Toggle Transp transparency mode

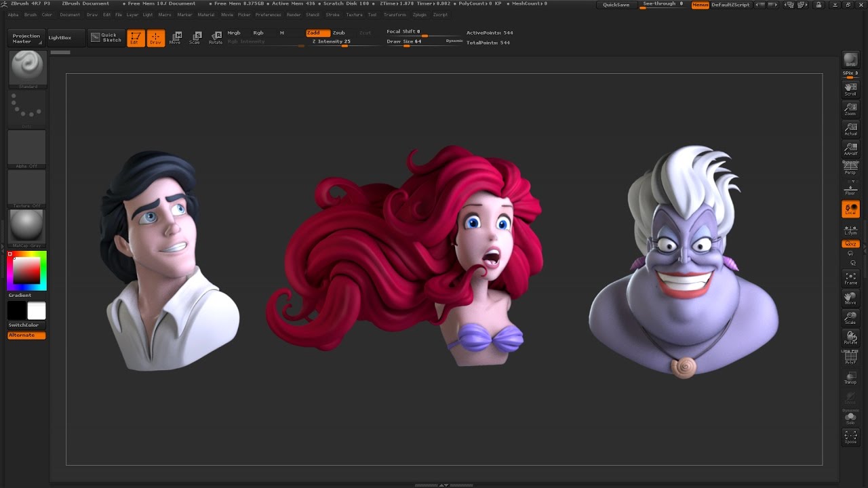coord(850,377)
